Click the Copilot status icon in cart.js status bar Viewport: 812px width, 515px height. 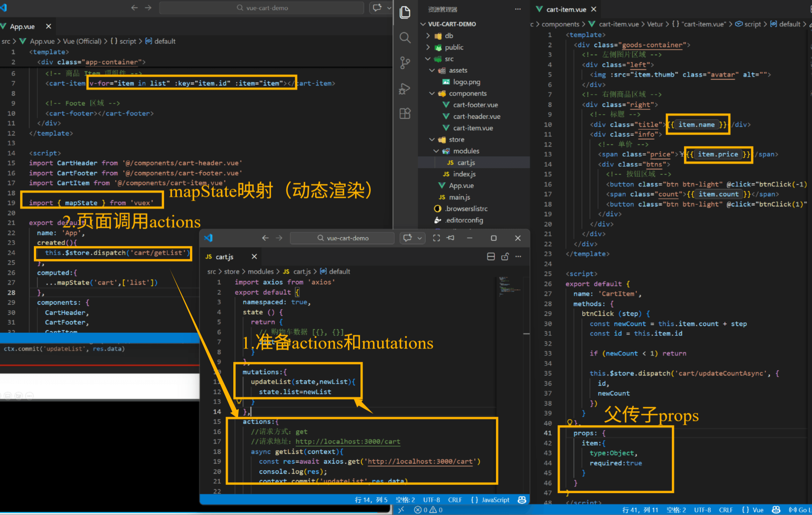522,500
